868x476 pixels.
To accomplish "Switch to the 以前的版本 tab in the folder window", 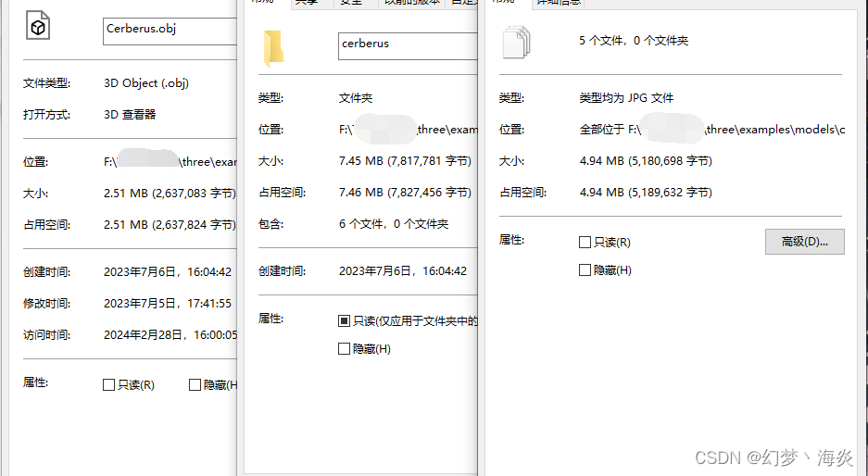I will click(x=412, y=2).
